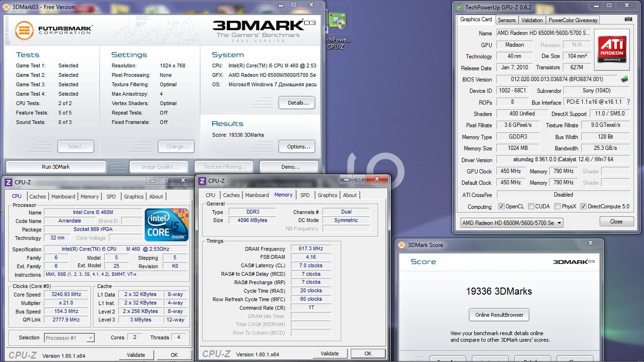Image resolution: width=644 pixels, height=362 pixels.
Task: Toggle the CUDA checkbox
Action: pyautogui.click(x=531, y=206)
